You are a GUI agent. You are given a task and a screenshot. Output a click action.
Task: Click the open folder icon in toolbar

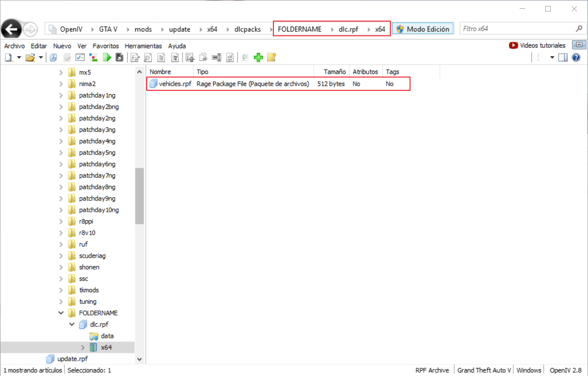(30, 57)
